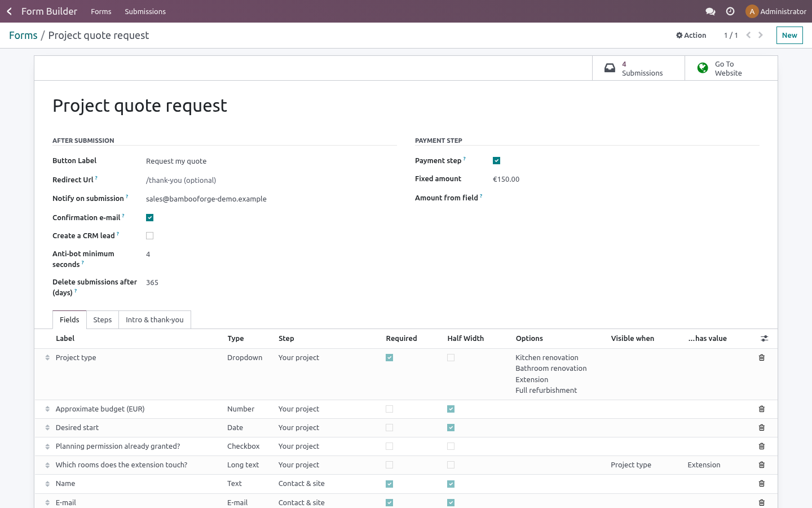
Task: Open column options adjust icon in table header
Action: click(x=764, y=339)
